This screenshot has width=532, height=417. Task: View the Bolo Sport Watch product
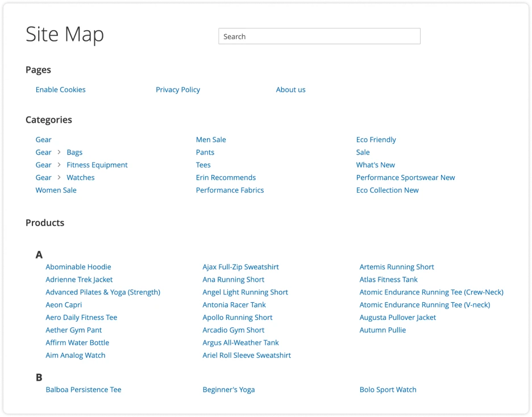pyautogui.click(x=388, y=389)
